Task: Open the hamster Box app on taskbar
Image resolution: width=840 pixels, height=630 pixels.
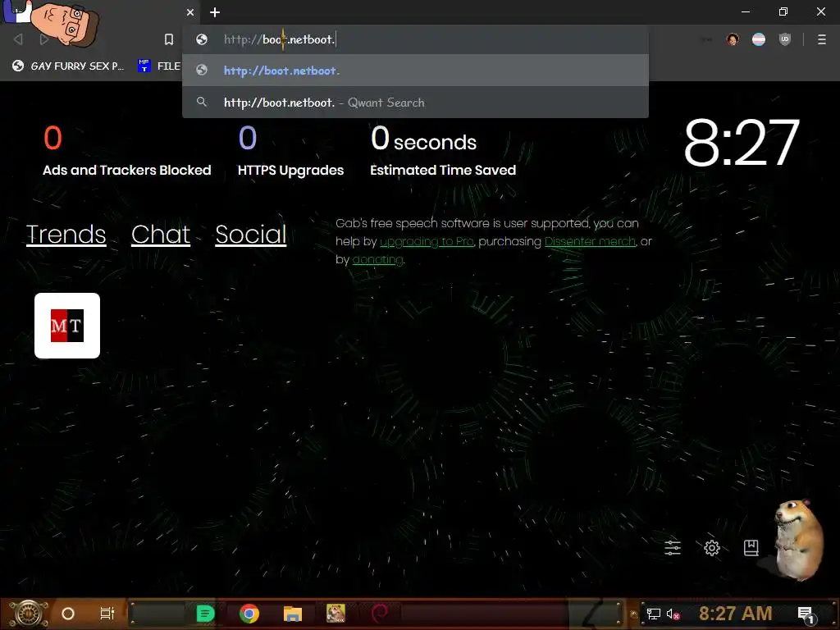Action: (336, 614)
